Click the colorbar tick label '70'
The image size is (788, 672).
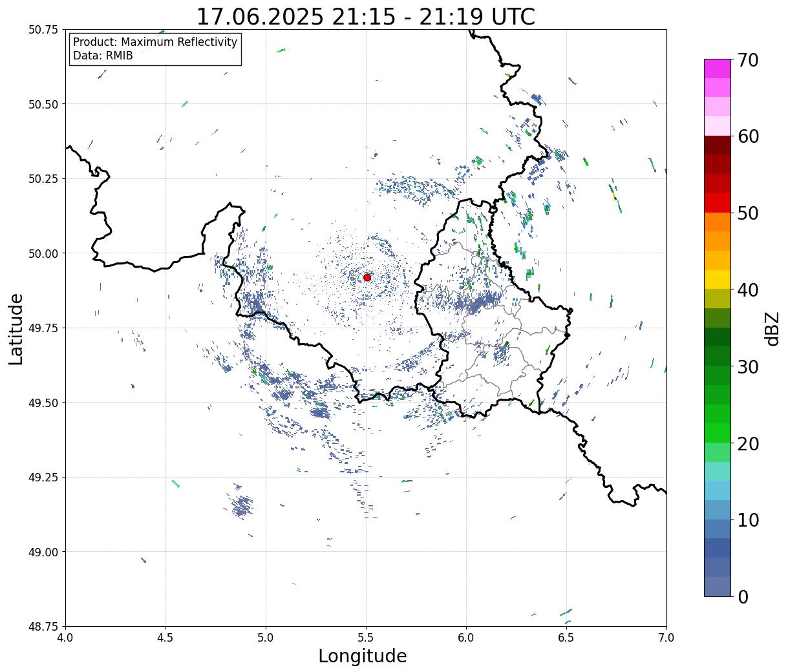748,59
